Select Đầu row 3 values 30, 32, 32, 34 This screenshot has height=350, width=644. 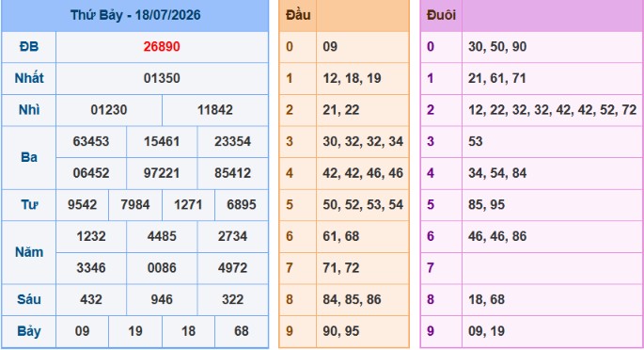click(363, 141)
